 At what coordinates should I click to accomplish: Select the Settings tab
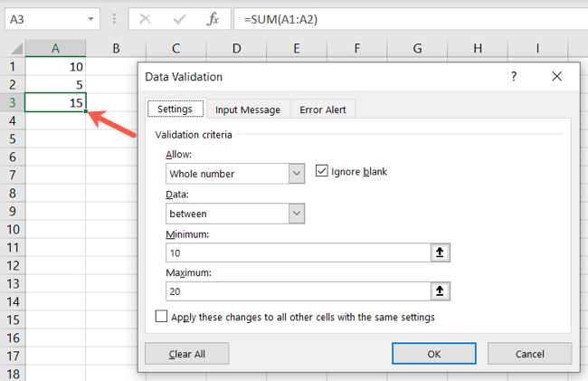pos(175,110)
